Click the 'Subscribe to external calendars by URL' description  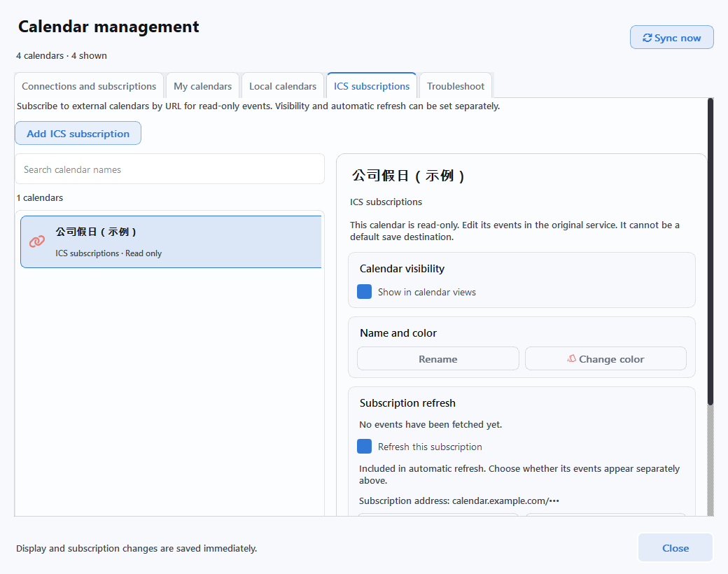[x=258, y=106]
